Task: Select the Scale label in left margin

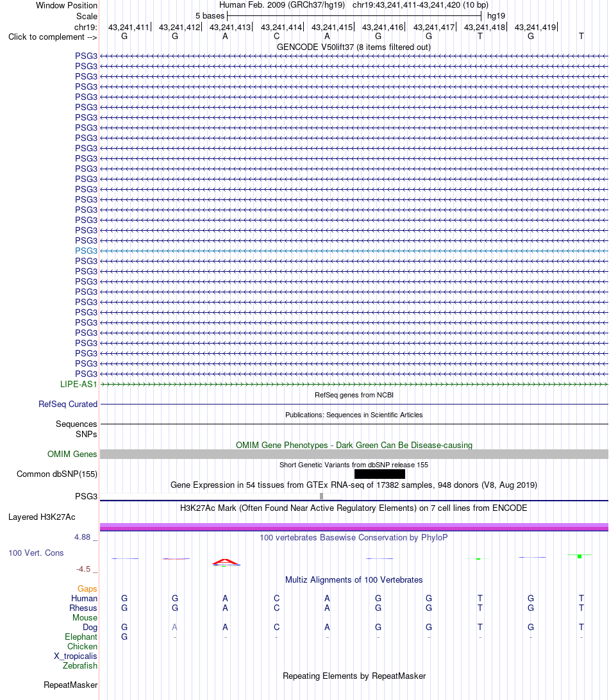Action: point(87,16)
